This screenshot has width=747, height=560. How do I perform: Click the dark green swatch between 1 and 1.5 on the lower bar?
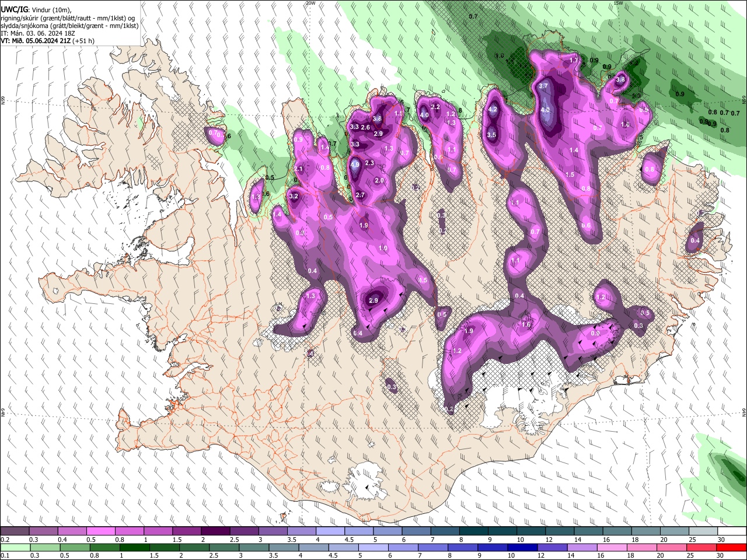pos(134,547)
